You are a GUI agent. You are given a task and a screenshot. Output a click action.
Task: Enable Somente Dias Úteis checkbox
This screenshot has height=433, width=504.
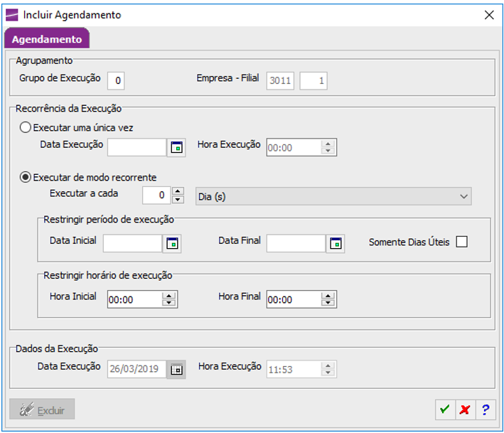(461, 242)
